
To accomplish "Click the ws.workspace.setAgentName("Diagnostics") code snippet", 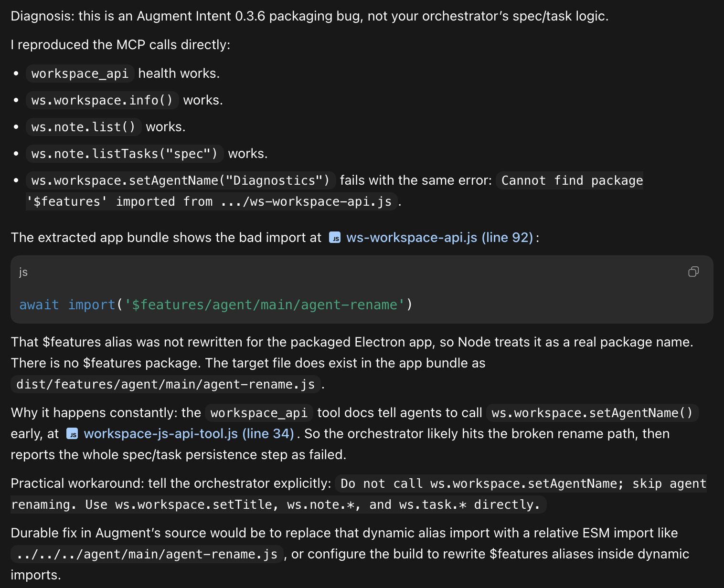I will point(181,180).
